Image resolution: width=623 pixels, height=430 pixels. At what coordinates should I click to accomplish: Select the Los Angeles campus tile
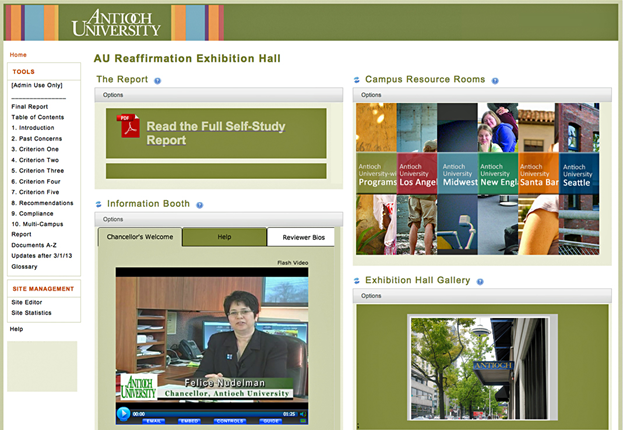tap(417, 179)
